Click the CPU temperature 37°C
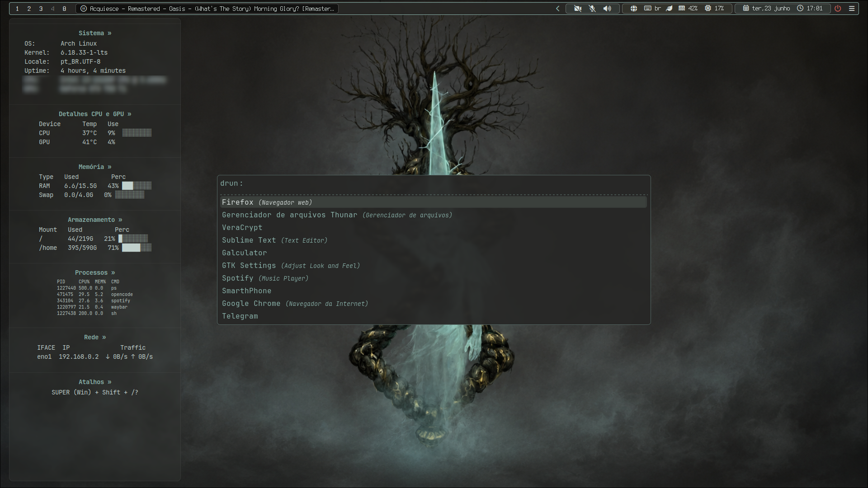Image resolution: width=868 pixels, height=488 pixels. click(90, 133)
